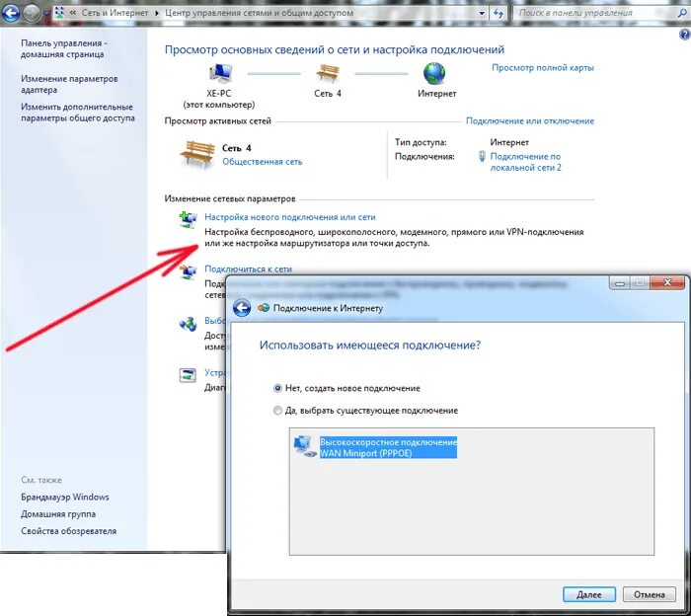
Task: Open 'Подключение по локальной сети 2' link
Action: click(x=525, y=162)
